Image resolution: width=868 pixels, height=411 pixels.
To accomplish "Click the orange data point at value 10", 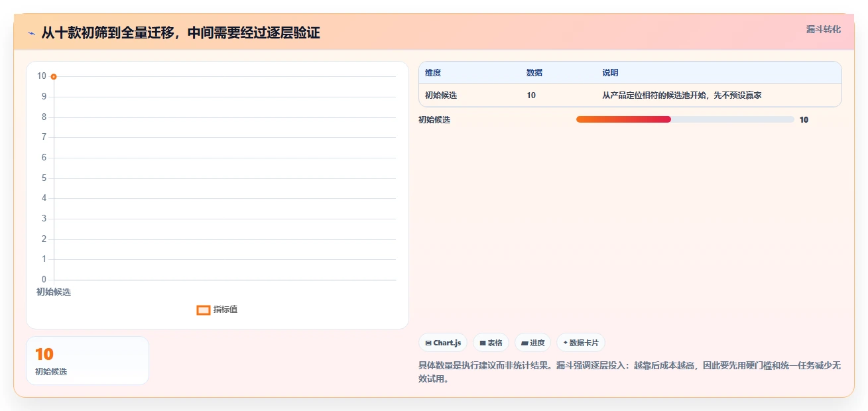I will [54, 77].
